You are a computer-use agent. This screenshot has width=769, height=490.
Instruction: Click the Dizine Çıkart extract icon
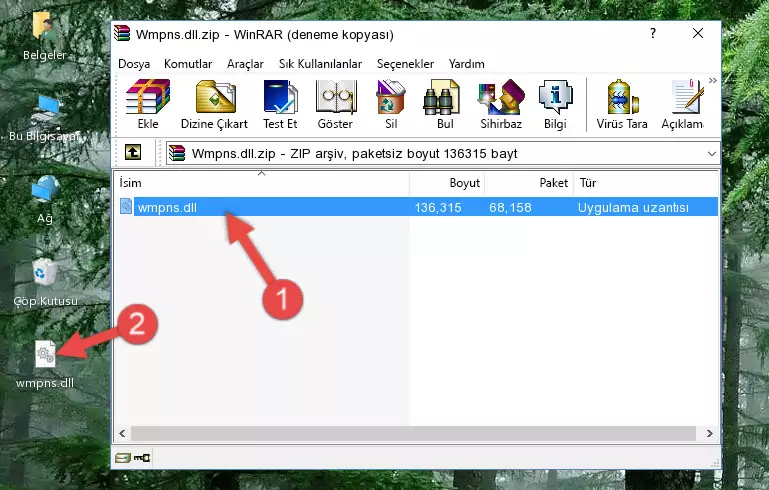pyautogui.click(x=215, y=97)
